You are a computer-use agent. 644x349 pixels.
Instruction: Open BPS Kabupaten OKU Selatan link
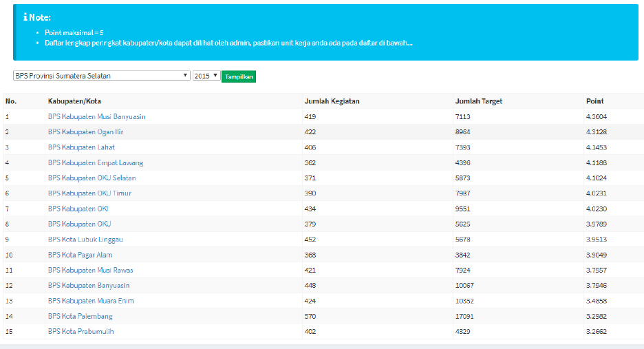point(92,178)
